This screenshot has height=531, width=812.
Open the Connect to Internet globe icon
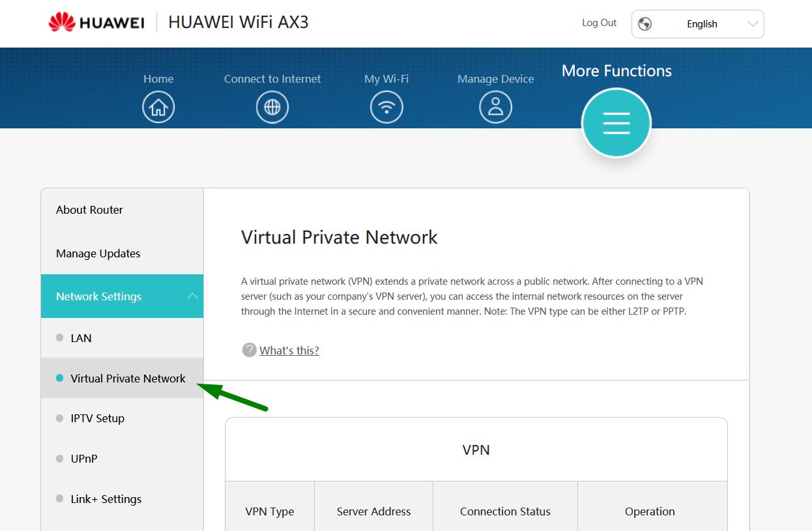(x=272, y=107)
